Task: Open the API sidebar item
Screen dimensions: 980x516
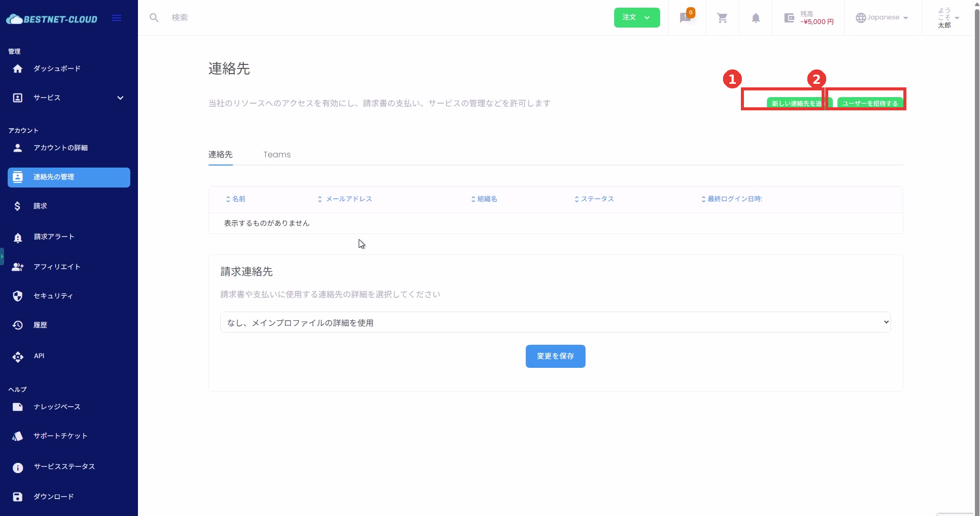Action: 39,356
